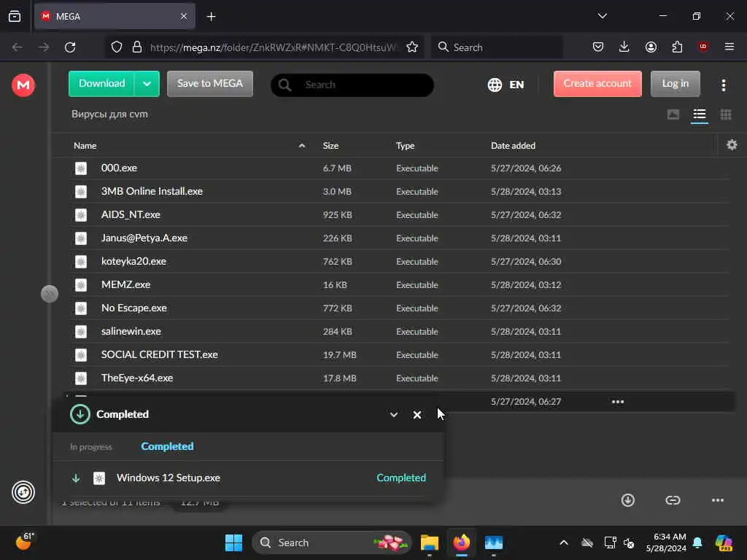
Task: Select SOCIAL CREDIT TEST.exe file
Action: tap(400, 355)
